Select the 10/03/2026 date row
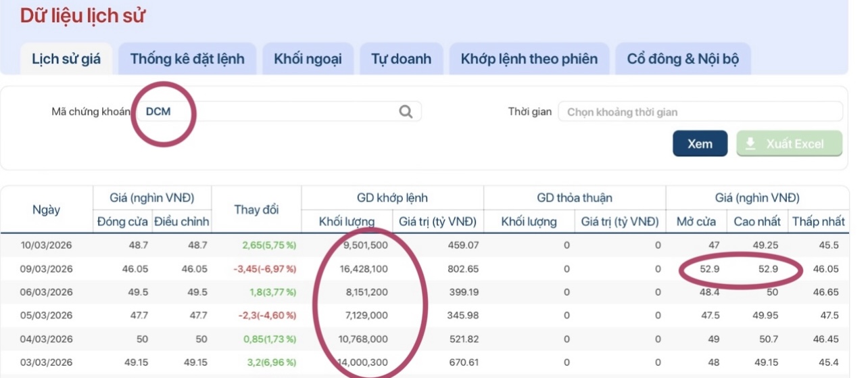 (46, 245)
